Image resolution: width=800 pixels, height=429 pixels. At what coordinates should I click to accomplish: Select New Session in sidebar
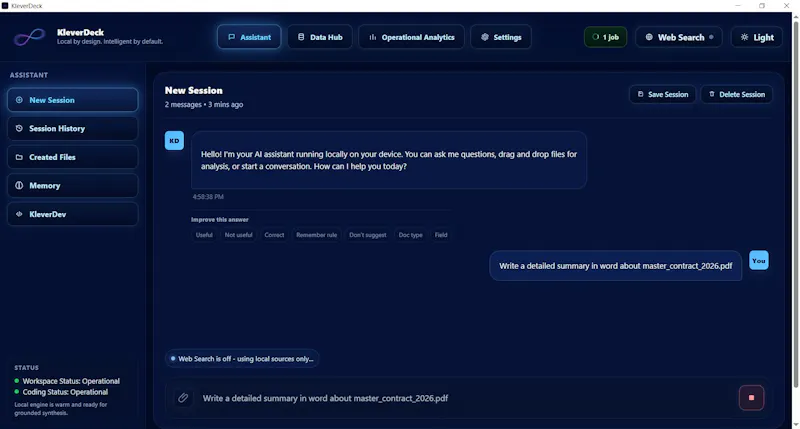point(72,100)
